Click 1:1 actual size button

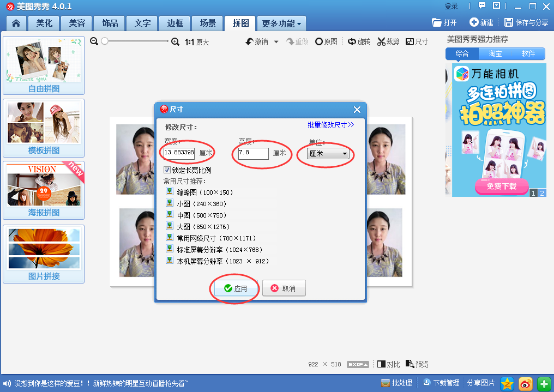click(x=196, y=42)
